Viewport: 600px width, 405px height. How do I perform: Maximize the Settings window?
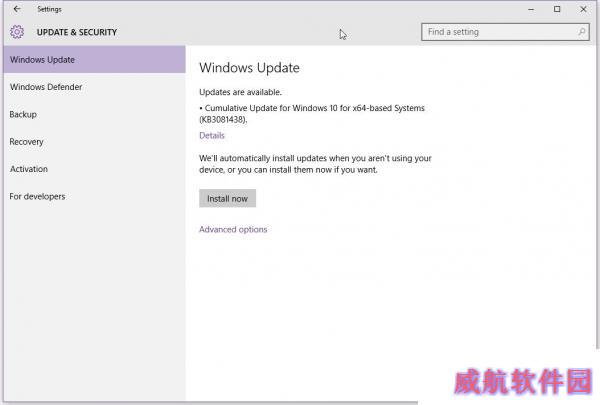tap(557, 9)
